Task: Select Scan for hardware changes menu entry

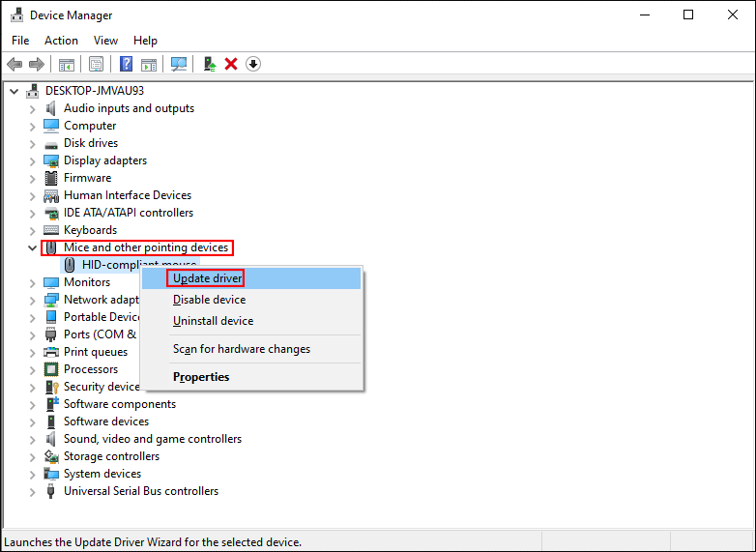Action: [251, 349]
